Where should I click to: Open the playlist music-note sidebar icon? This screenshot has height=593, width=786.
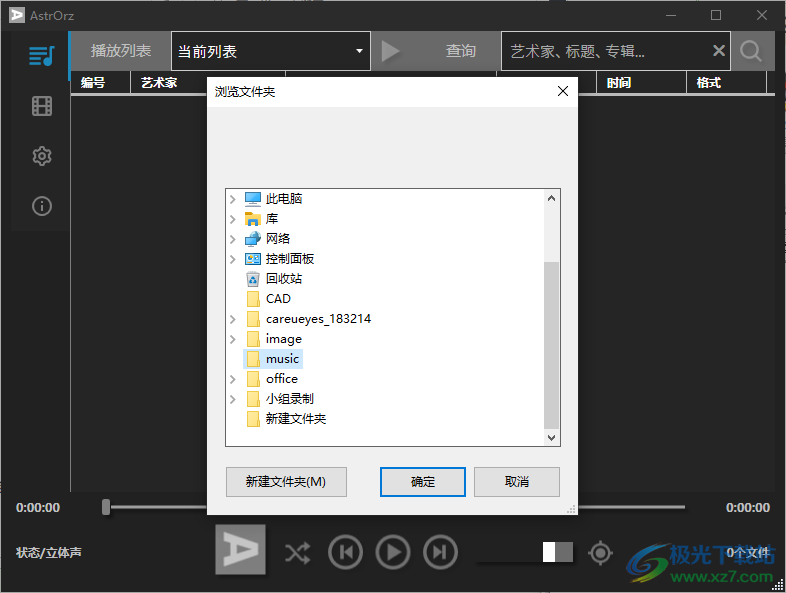[42, 56]
